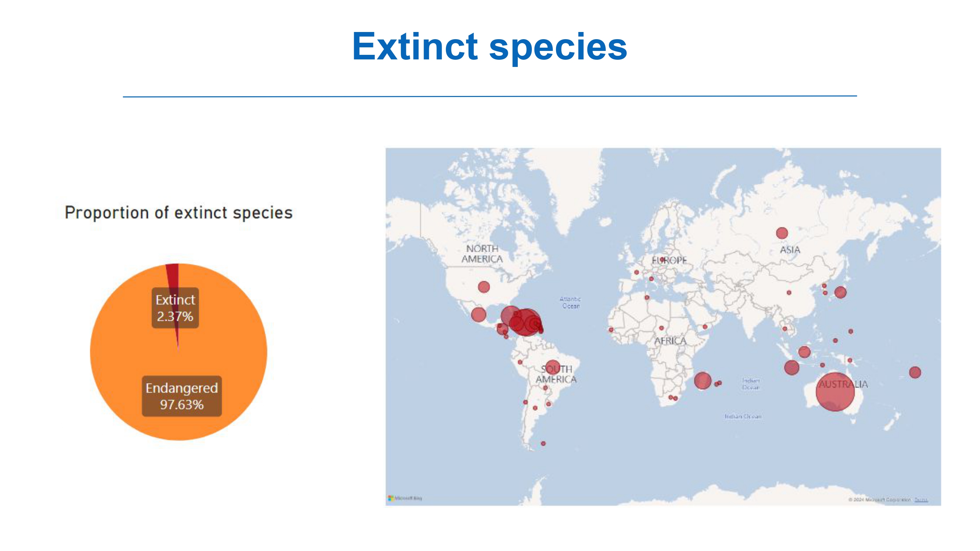Click the Pacific island bubble east of Australia
Image resolution: width=980 pixels, height=551 pixels.
[915, 372]
